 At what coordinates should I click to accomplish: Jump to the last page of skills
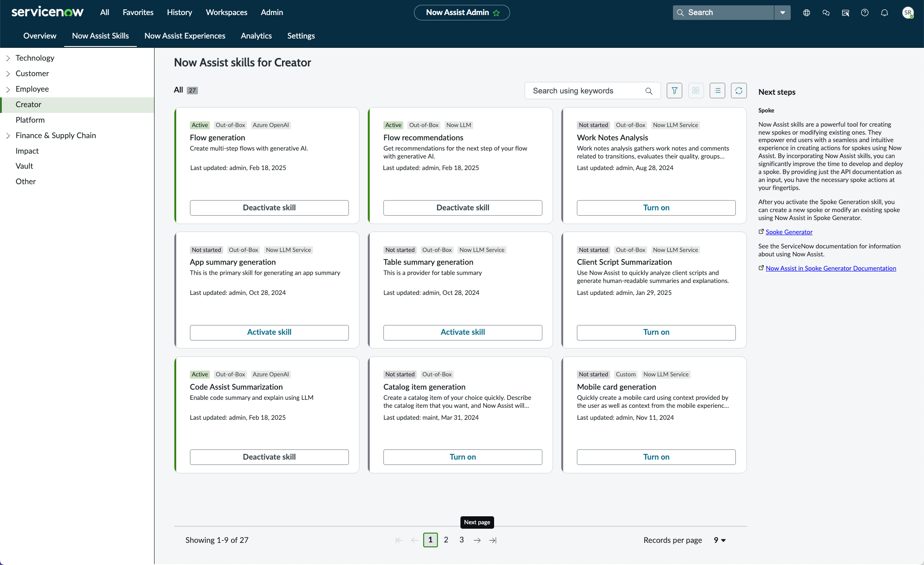[x=493, y=540]
